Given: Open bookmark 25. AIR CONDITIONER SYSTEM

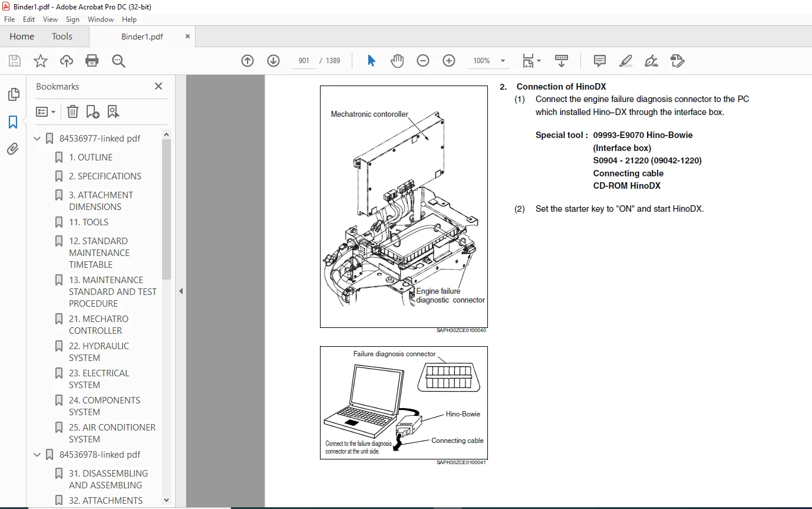Looking at the screenshot, I should click(x=112, y=434).
